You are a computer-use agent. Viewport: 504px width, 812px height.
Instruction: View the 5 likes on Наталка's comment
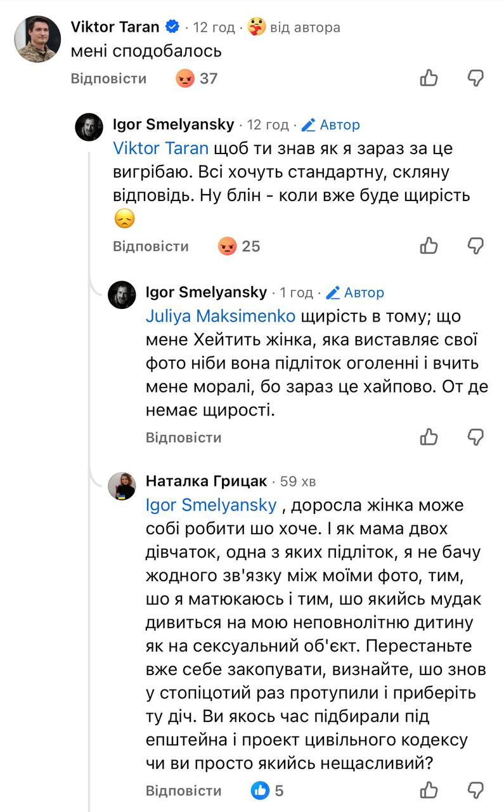[268, 790]
